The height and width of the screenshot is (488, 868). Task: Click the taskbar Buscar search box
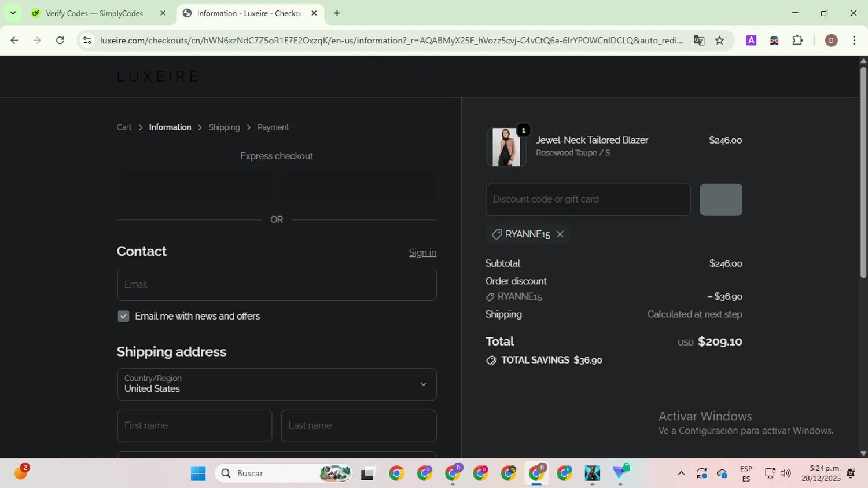[284, 474]
